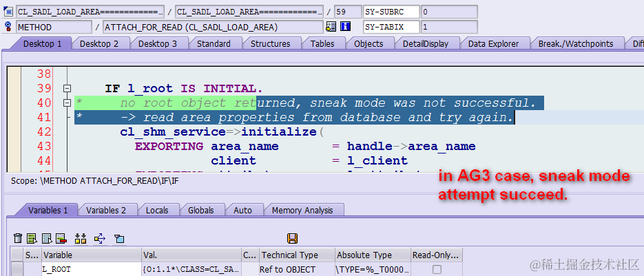Screen dimensions: 644x276
Task: Click the METHOD event type field
Action: [x=54, y=27]
